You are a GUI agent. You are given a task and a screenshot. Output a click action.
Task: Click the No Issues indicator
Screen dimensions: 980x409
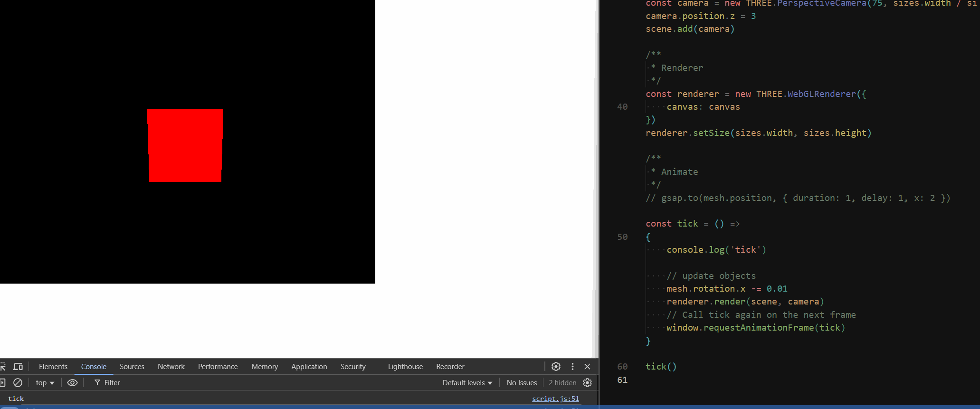[x=522, y=382]
